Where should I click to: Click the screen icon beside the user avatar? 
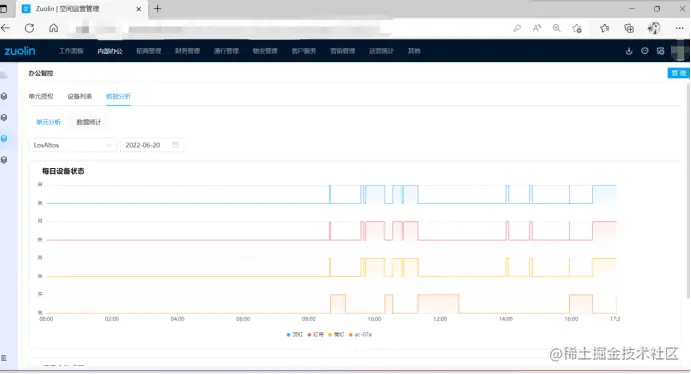point(660,51)
